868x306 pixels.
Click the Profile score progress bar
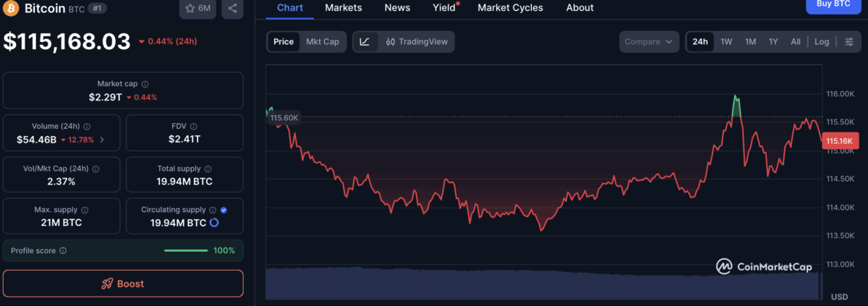(x=186, y=250)
